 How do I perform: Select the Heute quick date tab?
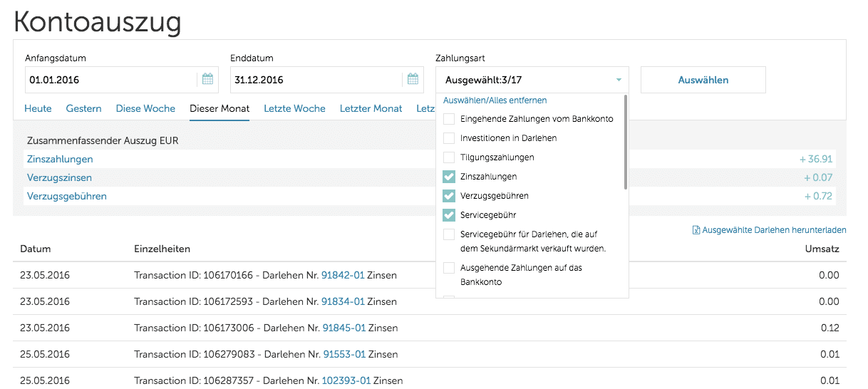[x=38, y=109]
